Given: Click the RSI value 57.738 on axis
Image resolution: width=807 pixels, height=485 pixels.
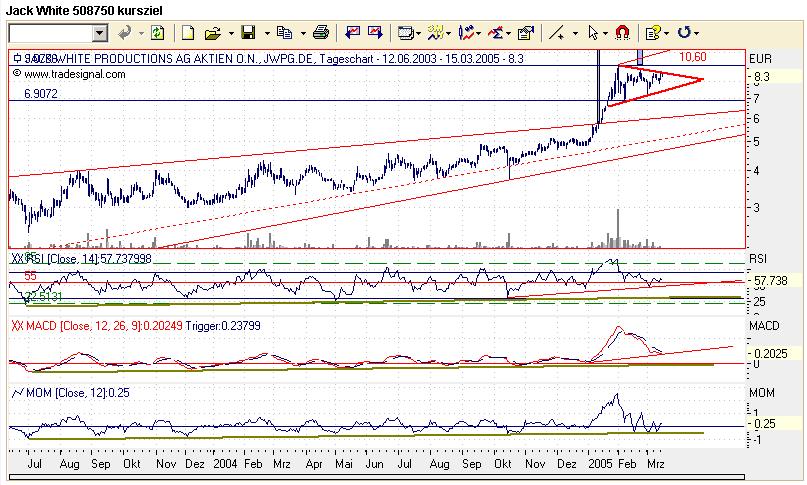Looking at the screenshot, I should click(771, 281).
